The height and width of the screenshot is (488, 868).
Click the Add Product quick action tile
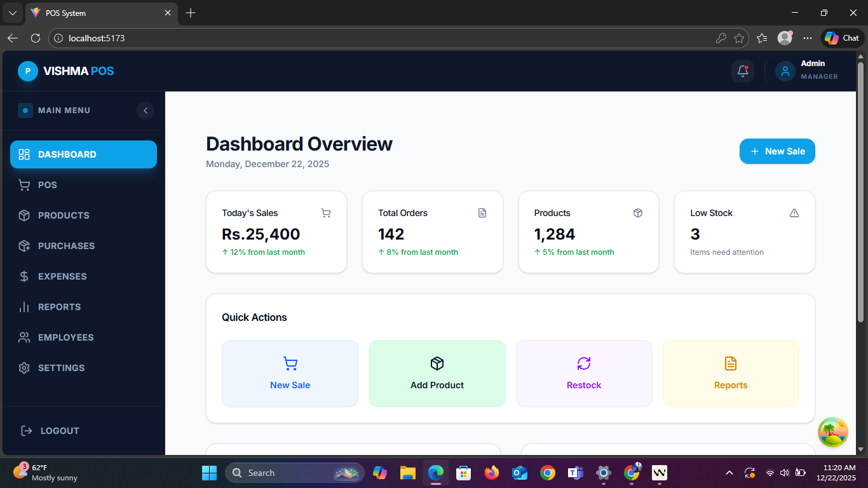click(437, 374)
